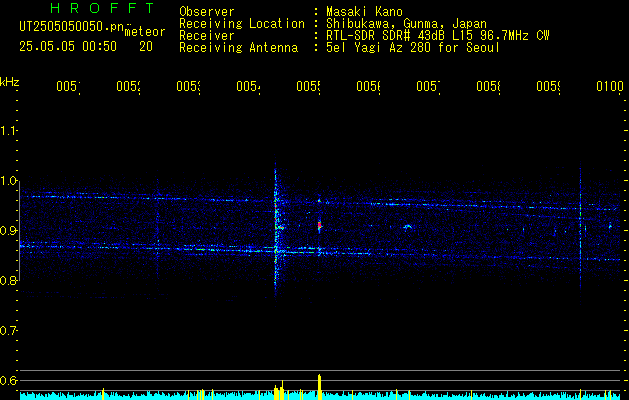629x400 pixels.
Task: Click the observer name Masaki Kano
Action: [364, 12]
